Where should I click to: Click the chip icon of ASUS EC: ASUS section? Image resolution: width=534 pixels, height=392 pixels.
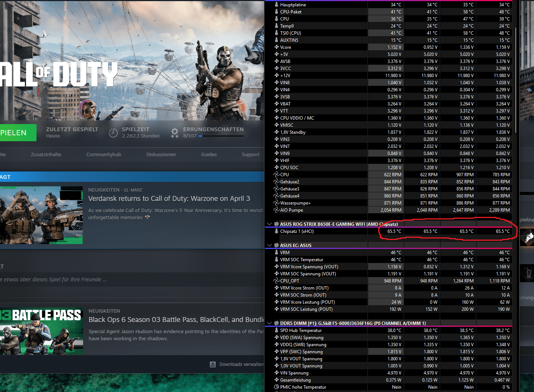click(x=277, y=246)
